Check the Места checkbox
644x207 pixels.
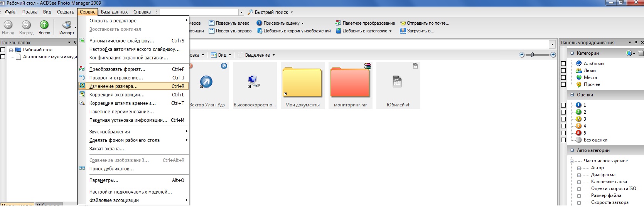click(563, 77)
